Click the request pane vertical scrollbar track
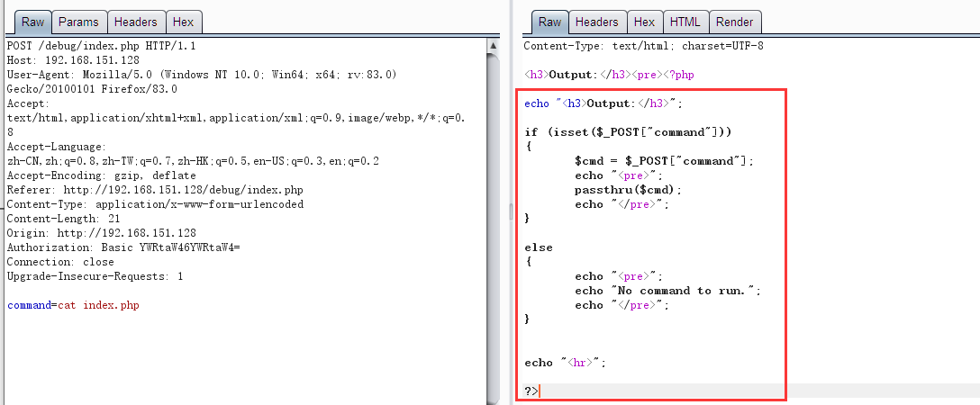This screenshot has height=405, width=980. coord(493,228)
